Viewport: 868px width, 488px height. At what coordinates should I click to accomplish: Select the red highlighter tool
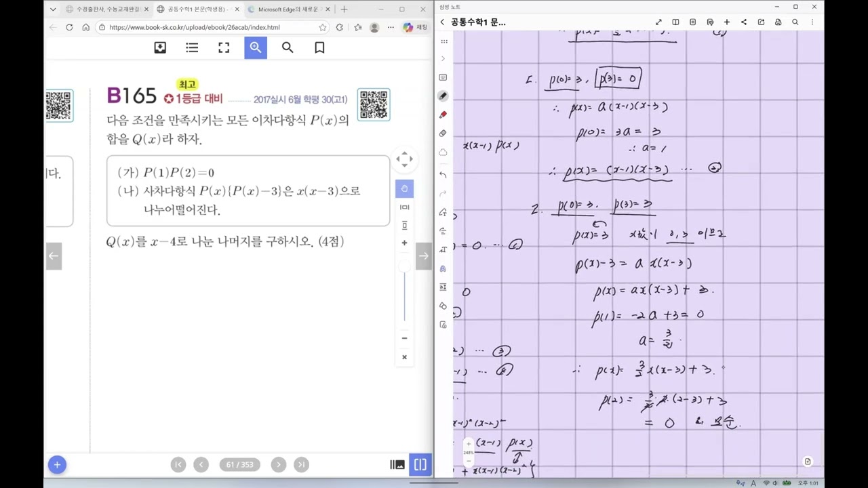click(x=443, y=115)
